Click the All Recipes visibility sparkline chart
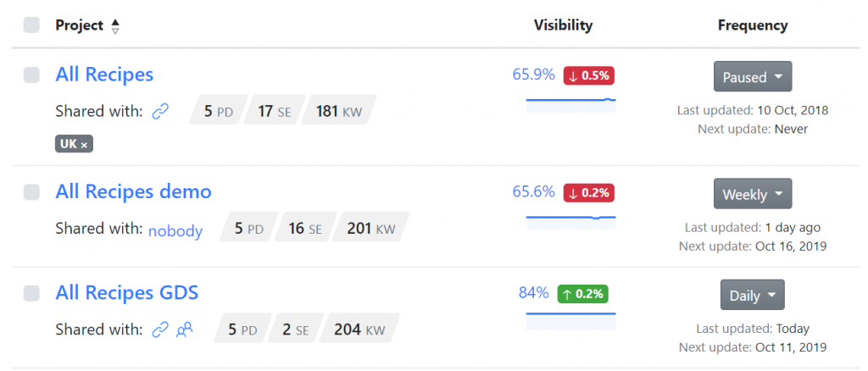The image size is (868, 371). (570, 105)
